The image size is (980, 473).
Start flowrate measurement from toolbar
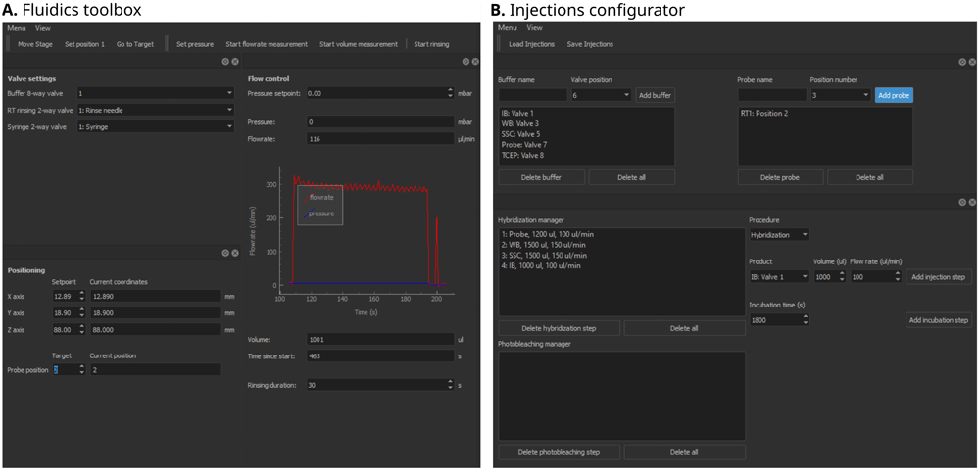267,44
